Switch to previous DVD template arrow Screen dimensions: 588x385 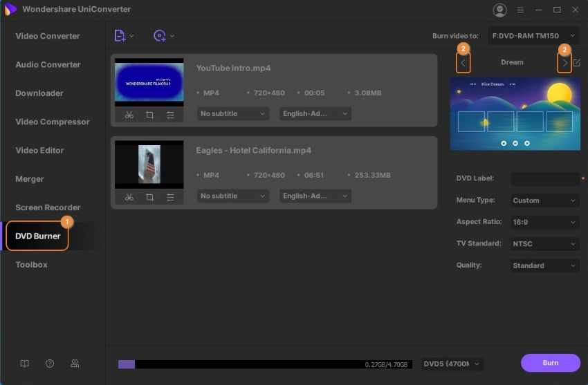(x=463, y=63)
